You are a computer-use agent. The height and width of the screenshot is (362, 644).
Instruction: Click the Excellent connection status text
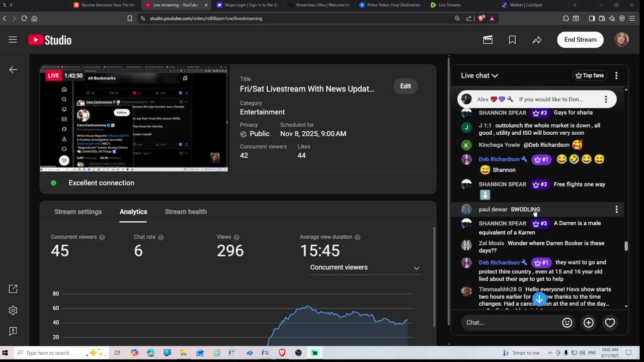(x=102, y=183)
